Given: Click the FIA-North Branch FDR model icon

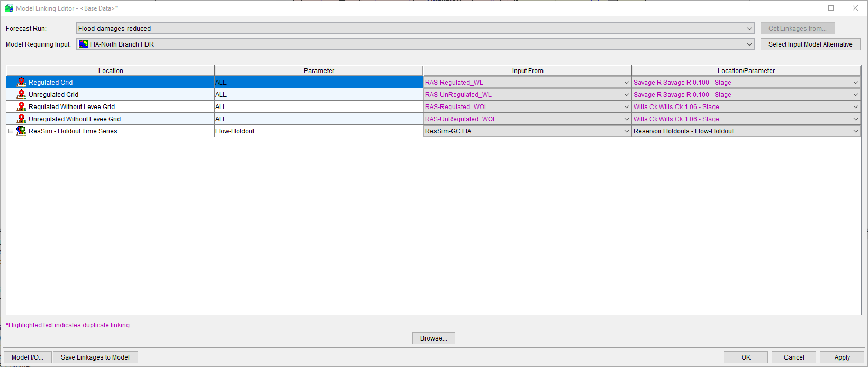Looking at the screenshot, I should coord(83,44).
